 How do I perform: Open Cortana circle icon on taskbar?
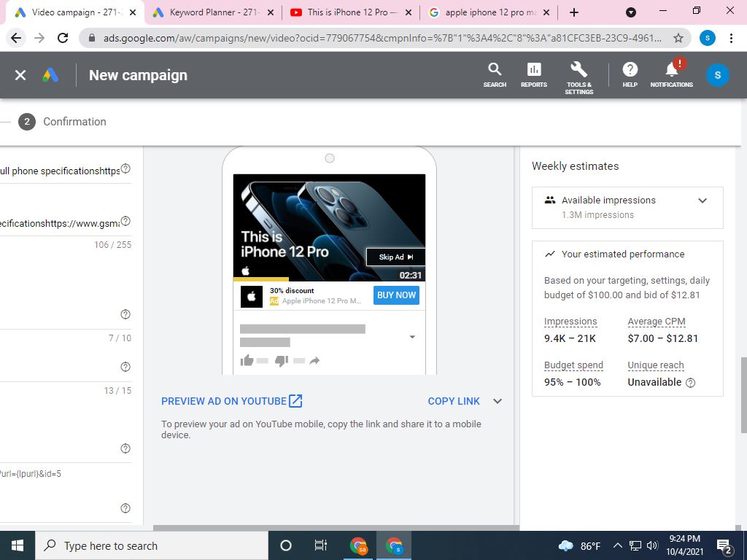286,545
